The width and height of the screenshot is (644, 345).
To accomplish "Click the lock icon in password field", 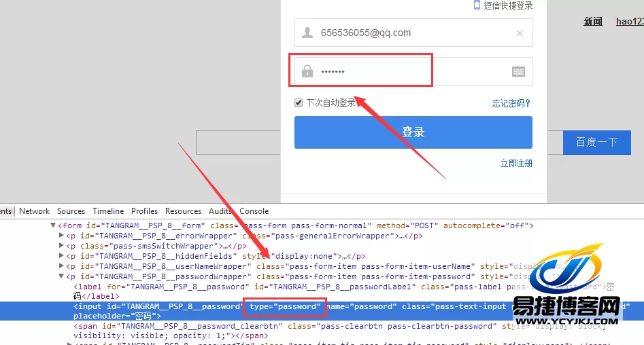I will click(307, 71).
